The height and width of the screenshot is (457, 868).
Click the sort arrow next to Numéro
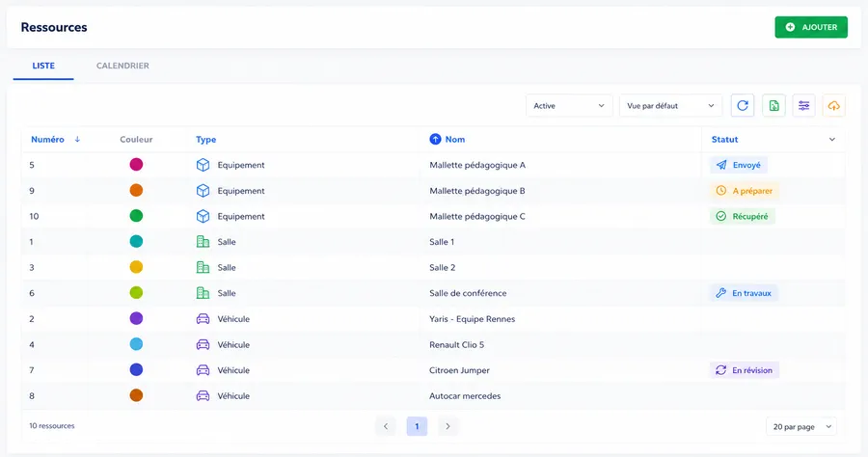(x=77, y=140)
